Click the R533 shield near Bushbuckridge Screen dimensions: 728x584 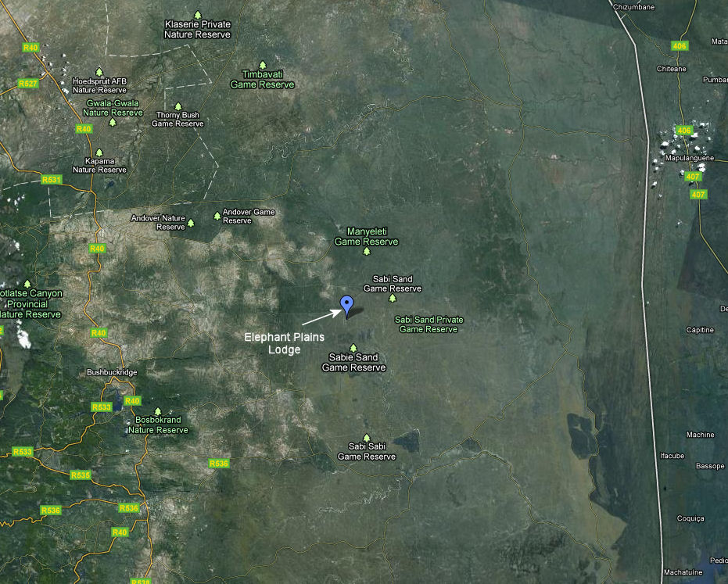tap(102, 407)
